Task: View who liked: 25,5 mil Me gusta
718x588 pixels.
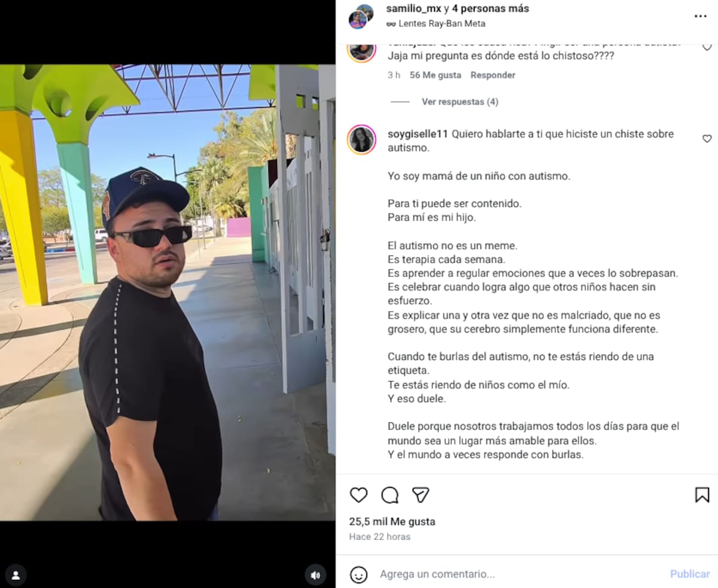Action: point(393,522)
